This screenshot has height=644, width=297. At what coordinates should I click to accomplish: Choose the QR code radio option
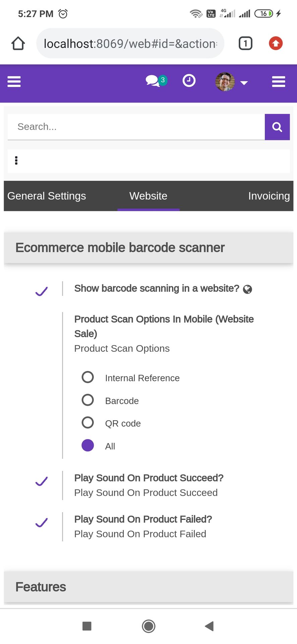pyautogui.click(x=88, y=423)
